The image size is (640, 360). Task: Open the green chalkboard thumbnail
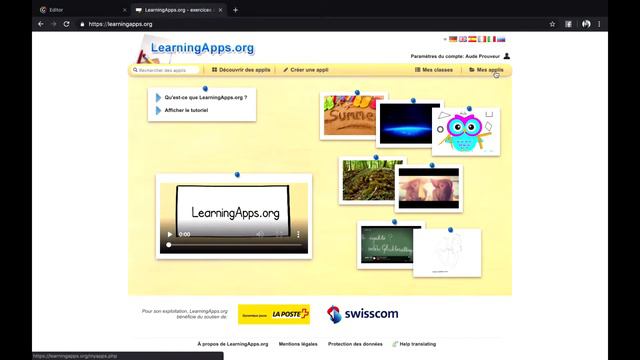pos(386,245)
